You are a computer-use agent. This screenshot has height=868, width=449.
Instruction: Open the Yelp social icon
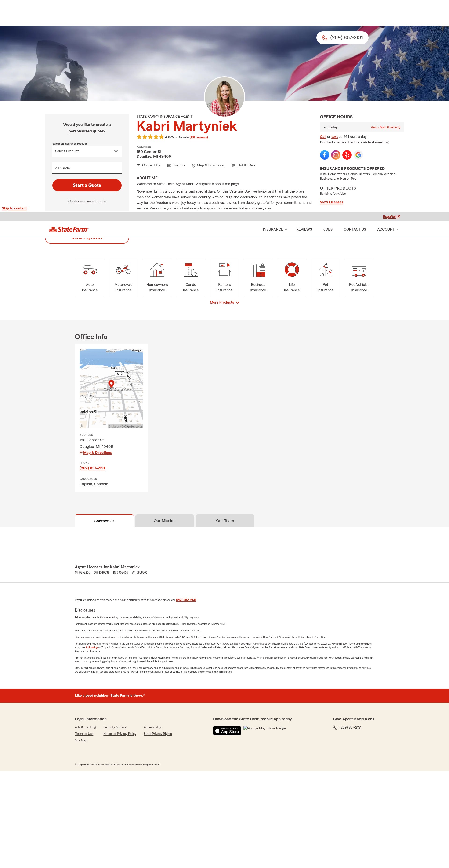pos(347,155)
